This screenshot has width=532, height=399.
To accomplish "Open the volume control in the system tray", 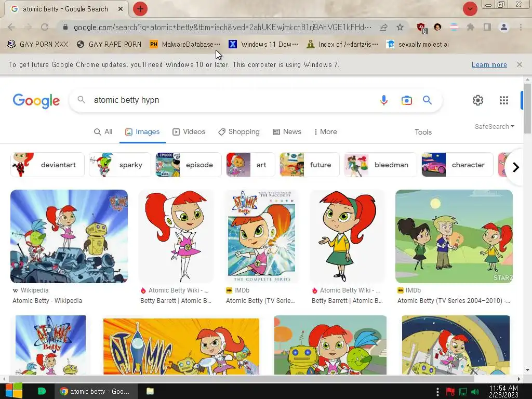I will click(475, 392).
